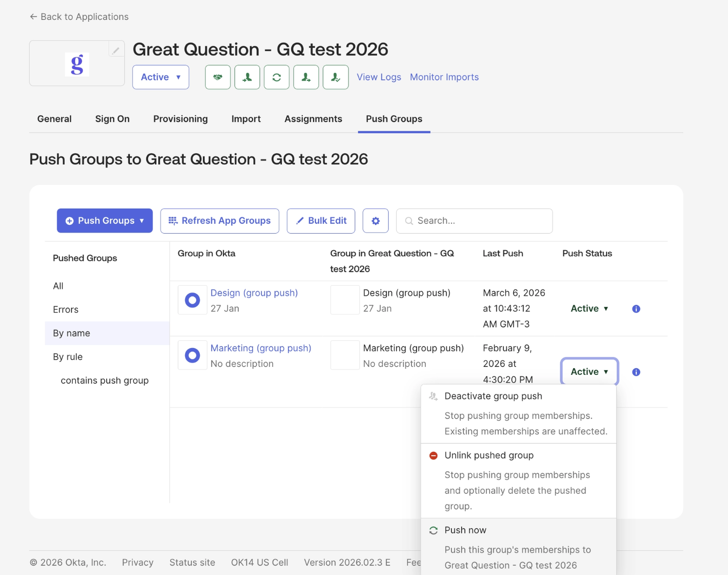Viewport: 728px width, 575px height.
Task: Go to the Provisioning tab
Action: pos(180,119)
